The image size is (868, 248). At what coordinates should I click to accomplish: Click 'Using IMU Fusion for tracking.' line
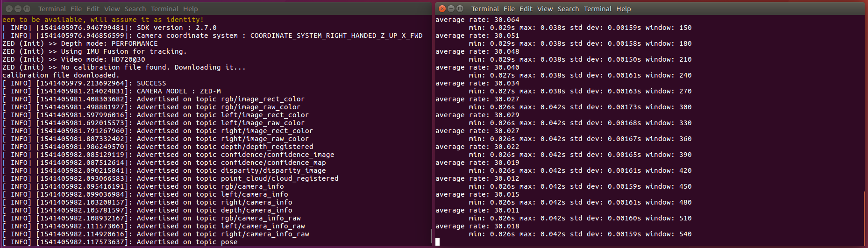pyautogui.click(x=94, y=51)
